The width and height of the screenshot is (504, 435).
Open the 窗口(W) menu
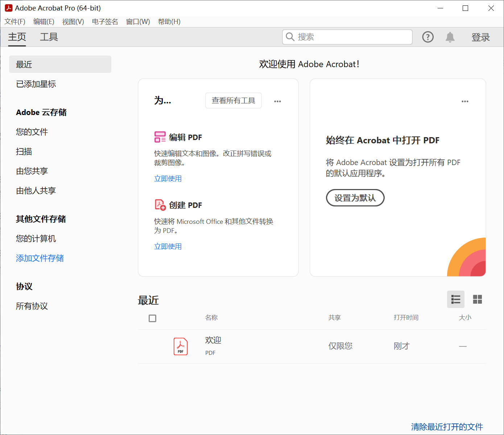[138, 22]
